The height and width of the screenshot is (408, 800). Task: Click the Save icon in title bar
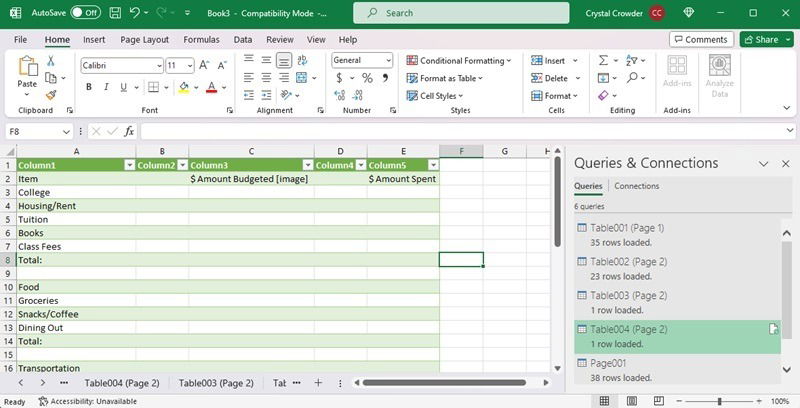tap(116, 13)
